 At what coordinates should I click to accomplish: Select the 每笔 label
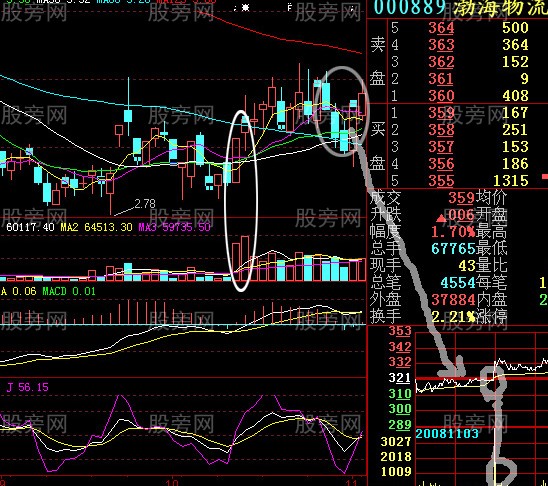pyautogui.click(x=491, y=283)
